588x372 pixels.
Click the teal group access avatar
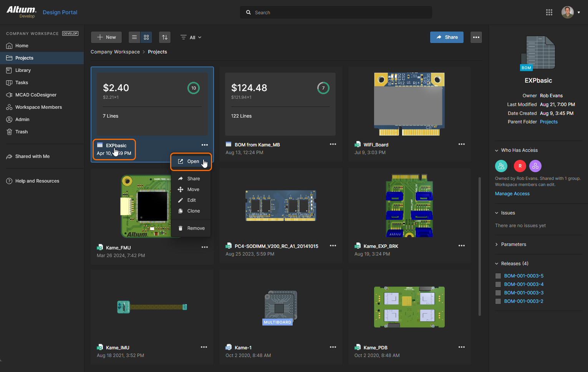tap(501, 166)
